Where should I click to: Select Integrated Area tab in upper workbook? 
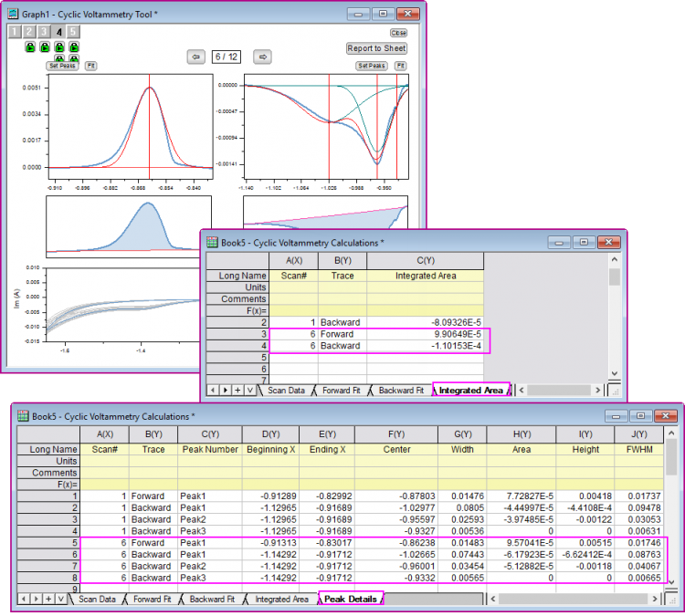[471, 391]
